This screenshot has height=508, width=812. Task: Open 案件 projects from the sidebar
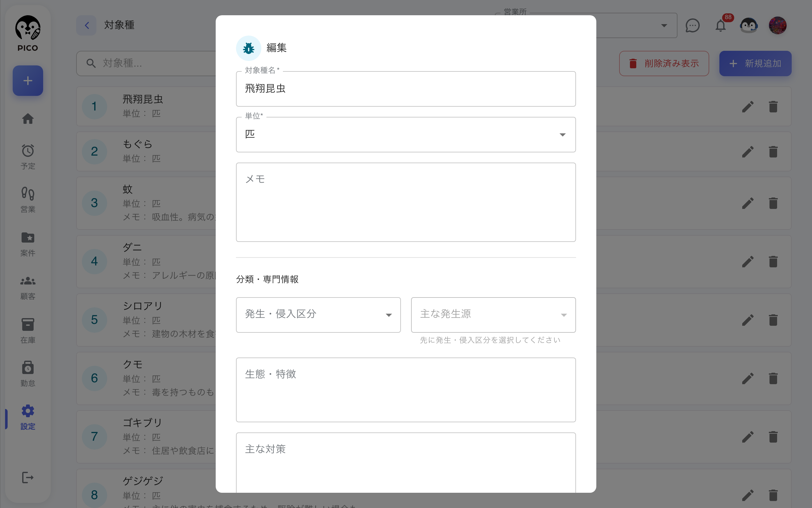tap(28, 244)
